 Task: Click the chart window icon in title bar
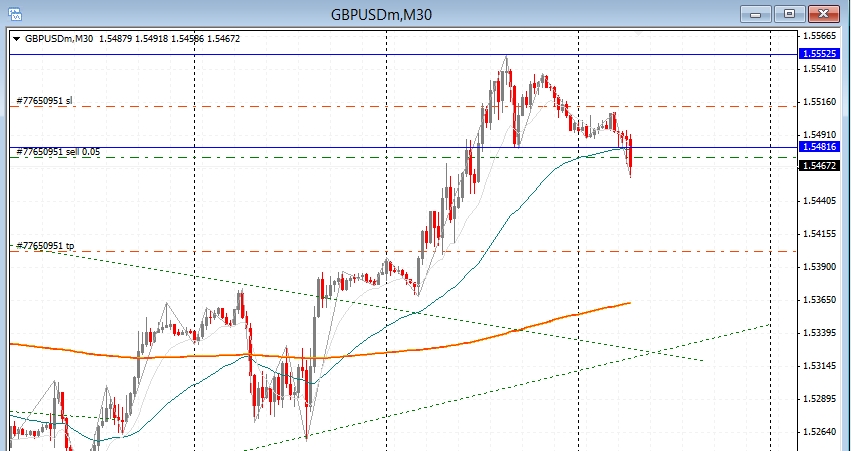click(x=15, y=14)
